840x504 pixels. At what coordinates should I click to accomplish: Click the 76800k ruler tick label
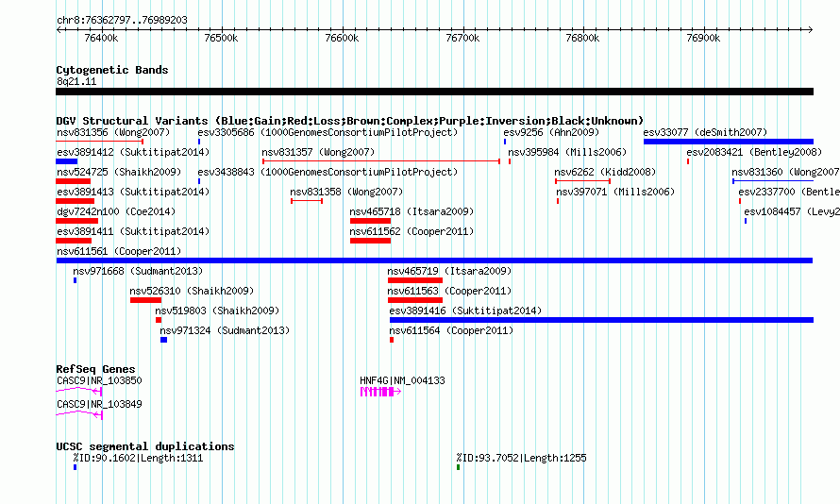click(582, 38)
